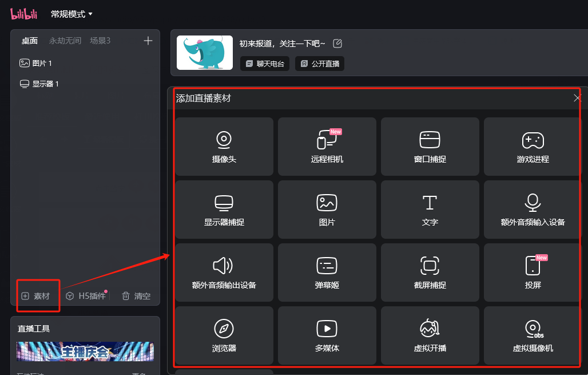The width and height of the screenshot is (588, 375).
Task: Expand the bilibili logo menu
Action: [x=23, y=13]
